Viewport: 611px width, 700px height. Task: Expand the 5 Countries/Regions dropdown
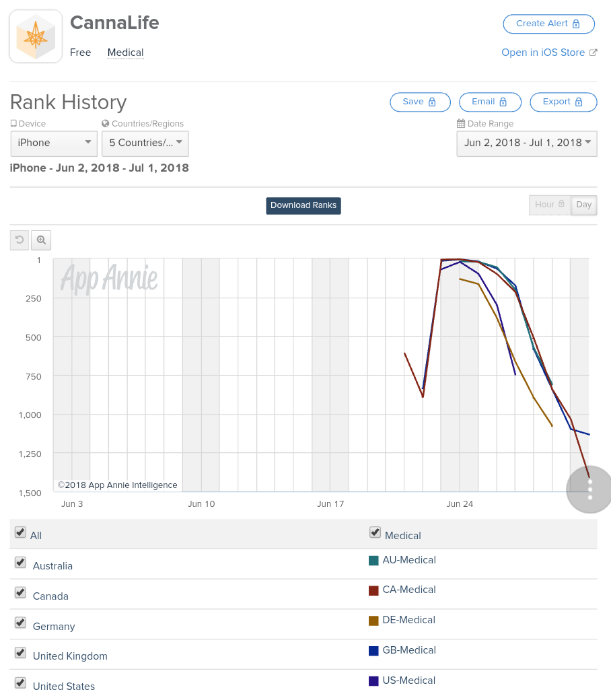coord(145,143)
